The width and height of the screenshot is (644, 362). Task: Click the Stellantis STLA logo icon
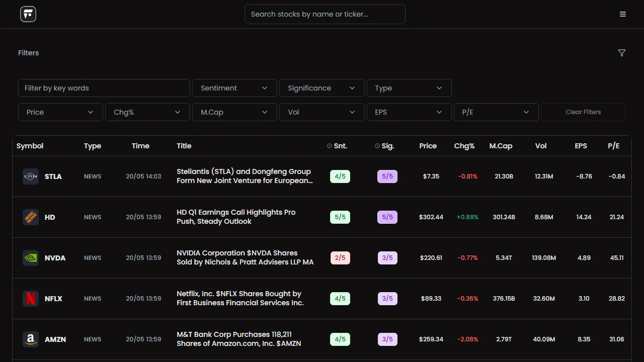(x=31, y=176)
